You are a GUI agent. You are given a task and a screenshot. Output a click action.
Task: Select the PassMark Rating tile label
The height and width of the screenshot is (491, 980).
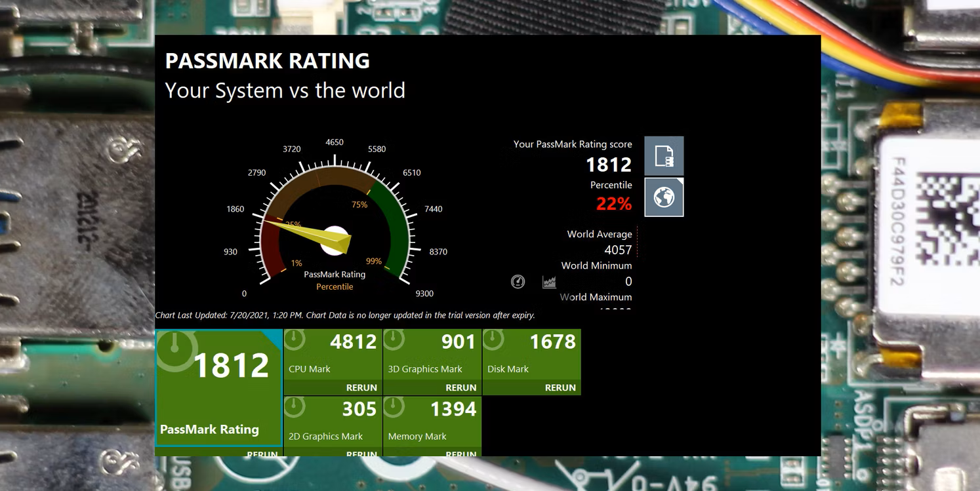[209, 429]
